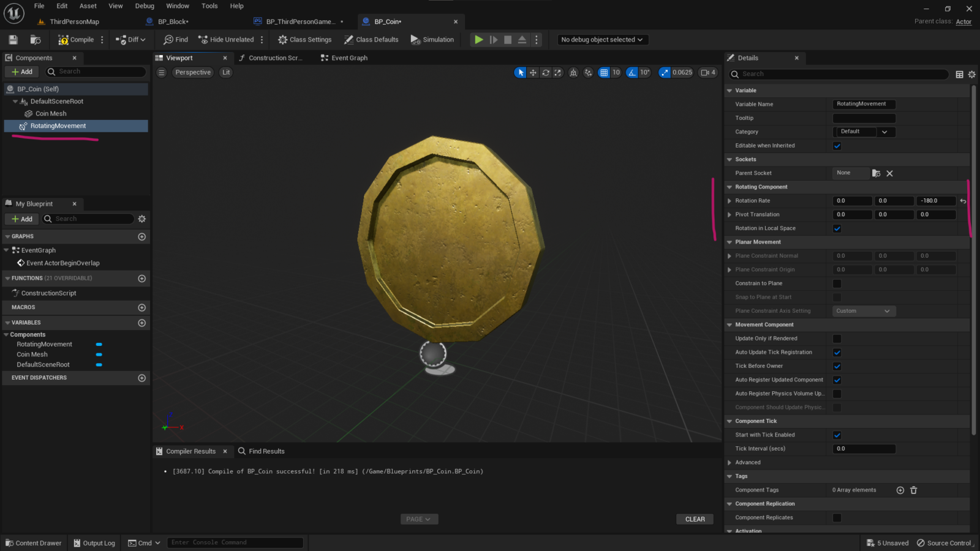Viewport: 980px width, 551px height.
Task: Clear the Parent Socket value
Action: pyautogui.click(x=889, y=173)
